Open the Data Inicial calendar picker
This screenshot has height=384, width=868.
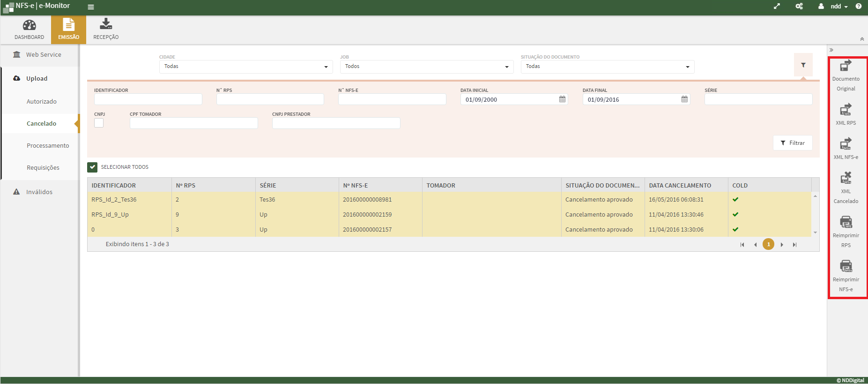click(562, 99)
